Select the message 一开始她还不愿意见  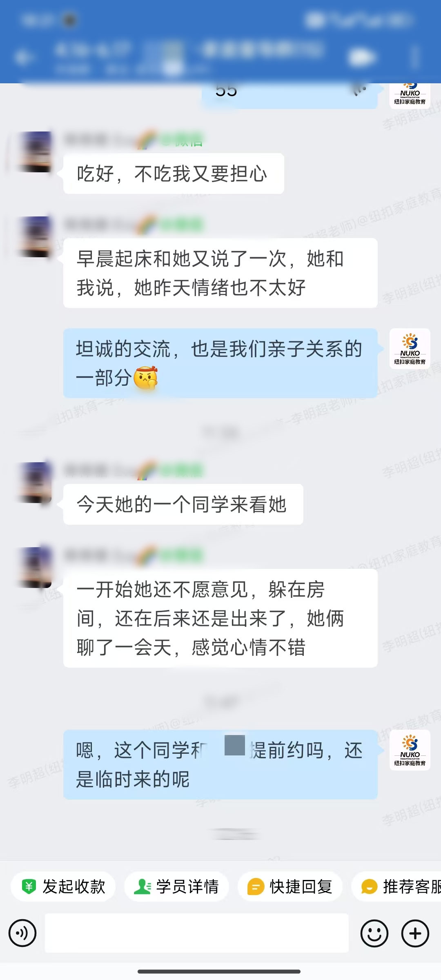pyautogui.click(x=220, y=618)
